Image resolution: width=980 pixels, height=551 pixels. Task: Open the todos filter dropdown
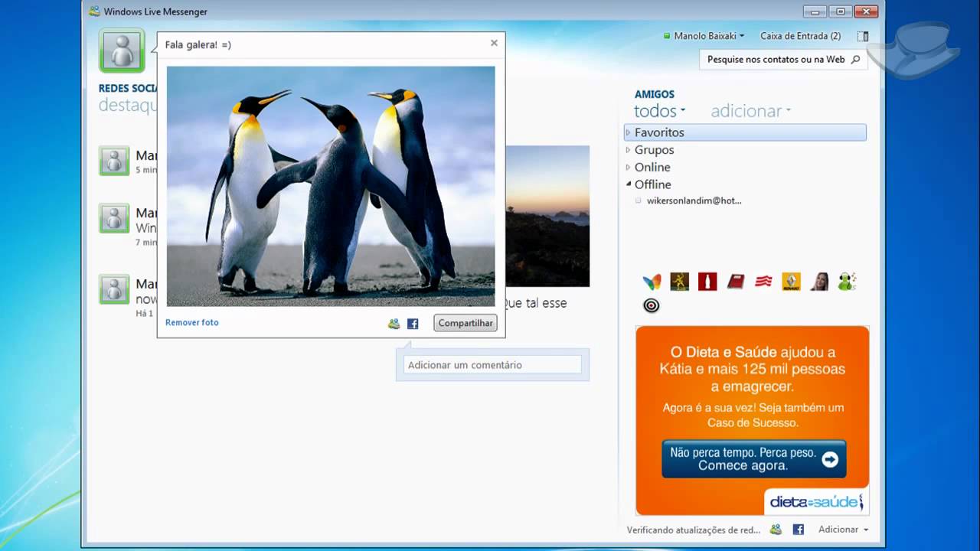point(659,112)
